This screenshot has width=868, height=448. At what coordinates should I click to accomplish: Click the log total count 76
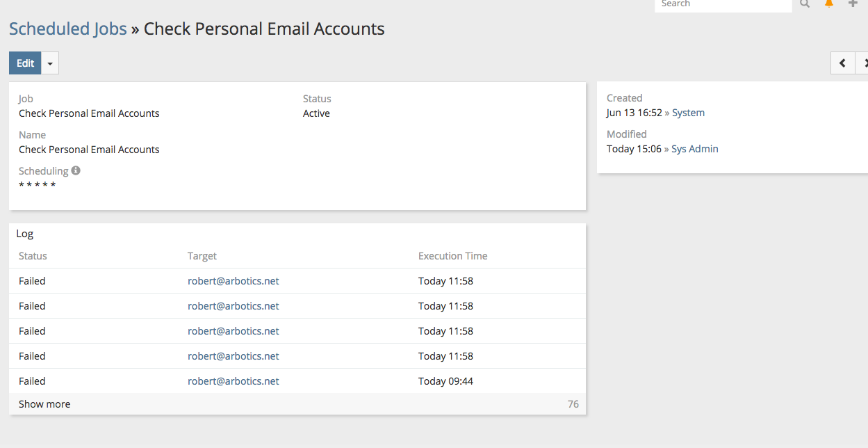click(573, 404)
